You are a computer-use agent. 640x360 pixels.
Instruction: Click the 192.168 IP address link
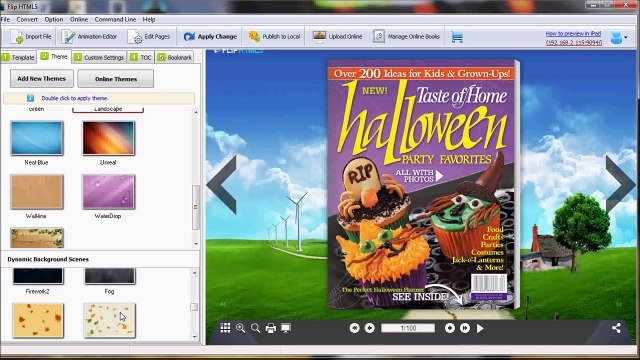(574, 42)
